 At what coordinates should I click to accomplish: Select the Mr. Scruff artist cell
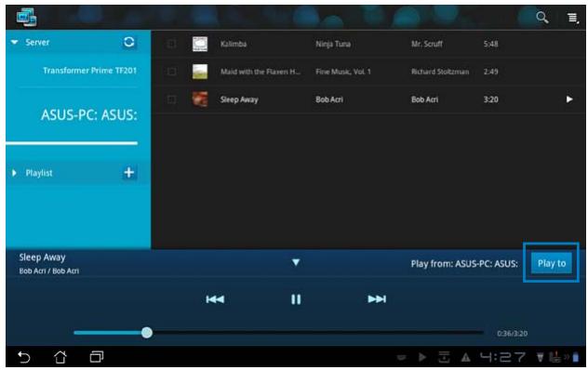(427, 44)
